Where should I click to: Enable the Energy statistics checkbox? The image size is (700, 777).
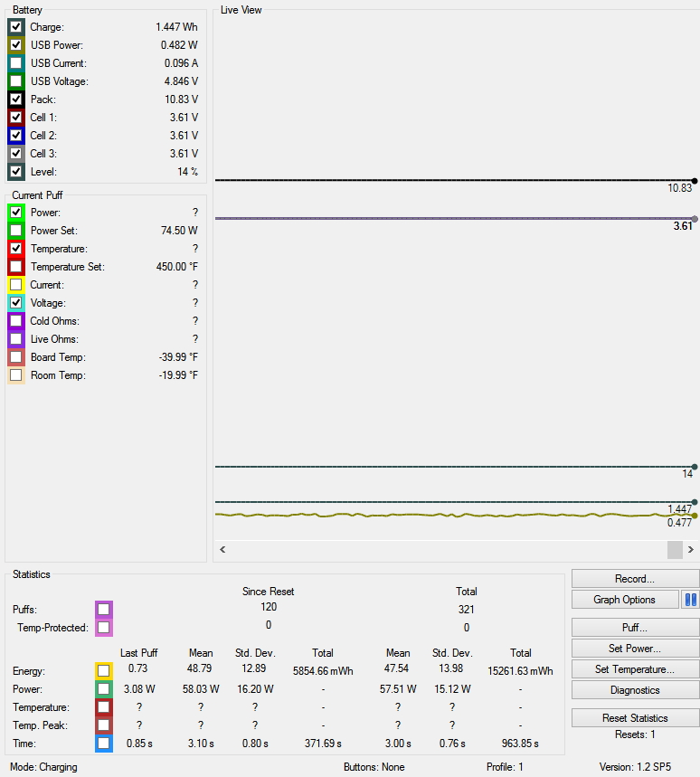click(104, 671)
